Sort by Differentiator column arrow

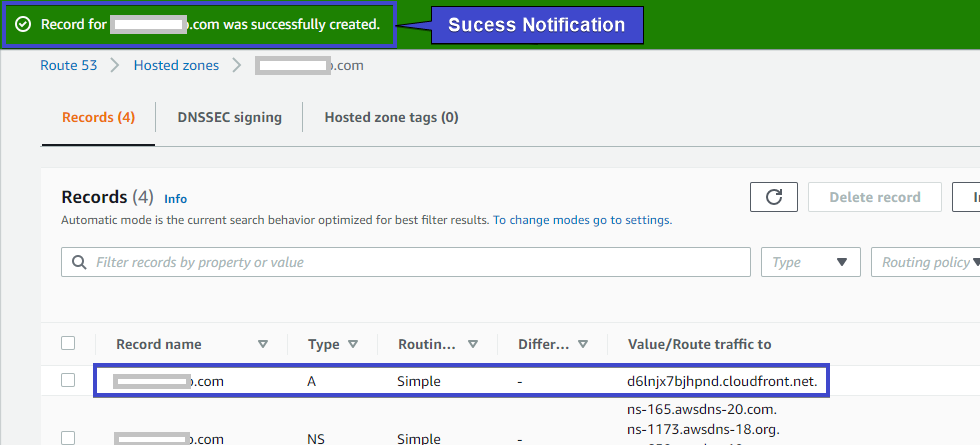(x=583, y=344)
